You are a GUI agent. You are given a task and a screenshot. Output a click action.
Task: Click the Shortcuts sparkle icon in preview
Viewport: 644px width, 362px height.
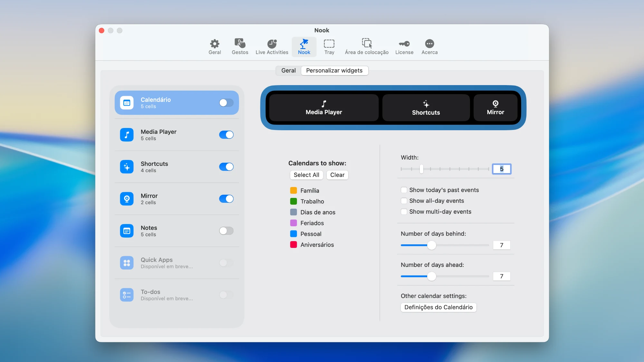click(x=426, y=104)
